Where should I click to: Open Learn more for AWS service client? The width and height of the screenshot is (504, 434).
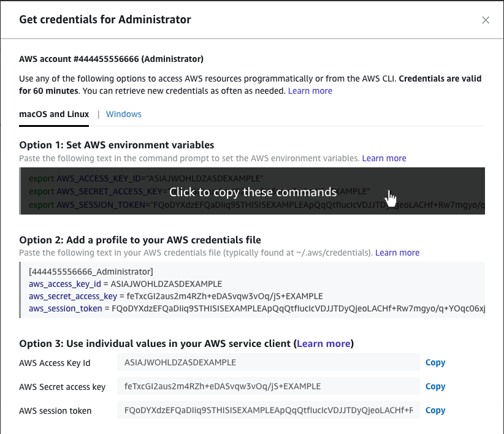point(323,343)
